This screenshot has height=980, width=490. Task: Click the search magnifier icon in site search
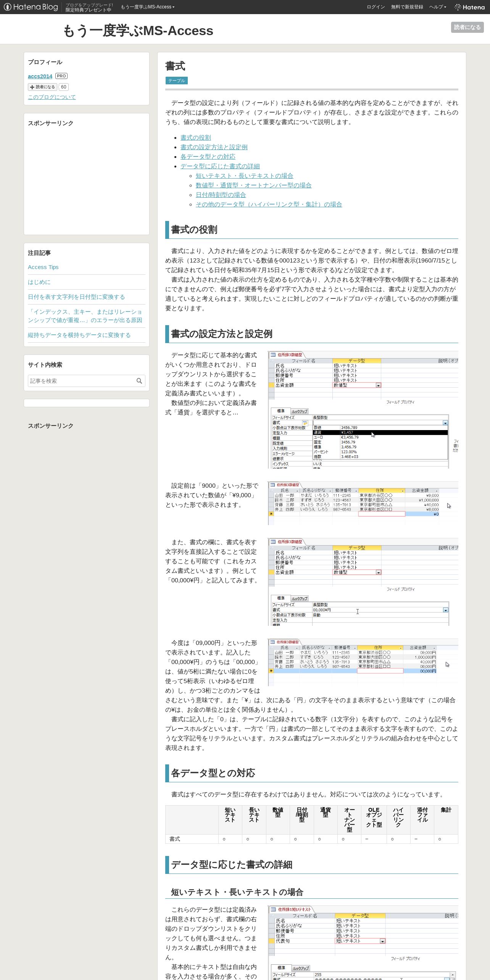click(x=139, y=381)
